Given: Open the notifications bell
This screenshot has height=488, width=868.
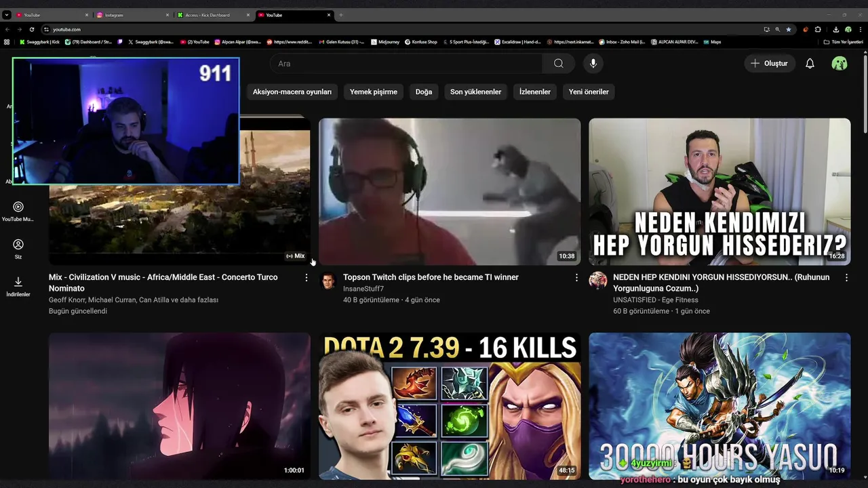Looking at the screenshot, I should point(810,63).
